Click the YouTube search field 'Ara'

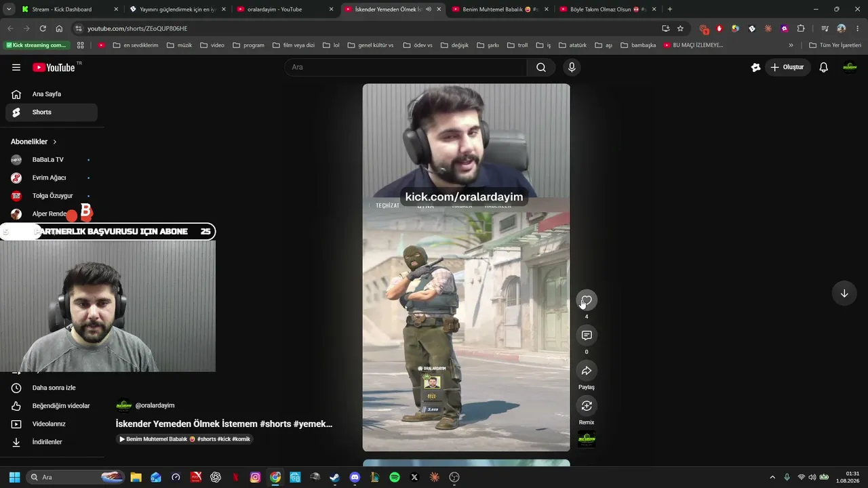pyautogui.click(x=406, y=67)
